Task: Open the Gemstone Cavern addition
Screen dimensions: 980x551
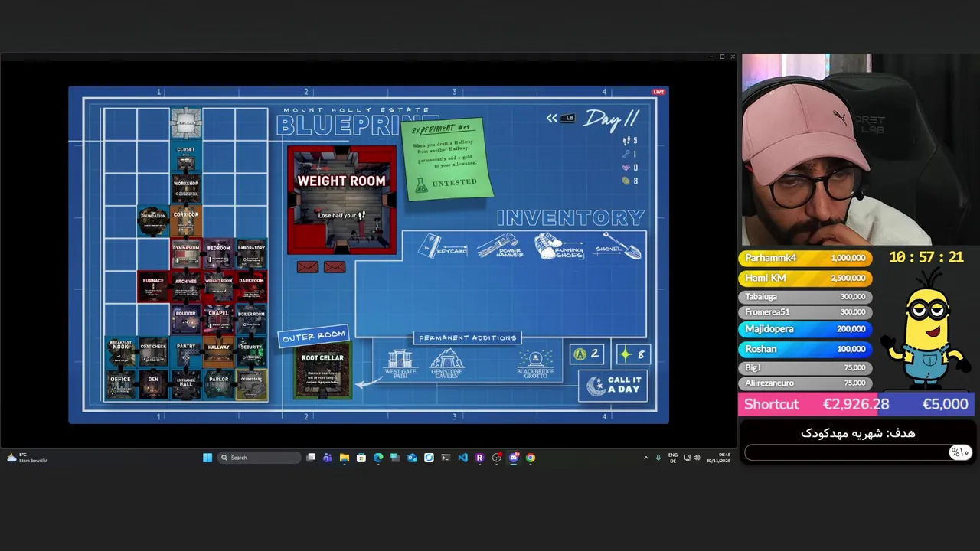Action: (446, 364)
